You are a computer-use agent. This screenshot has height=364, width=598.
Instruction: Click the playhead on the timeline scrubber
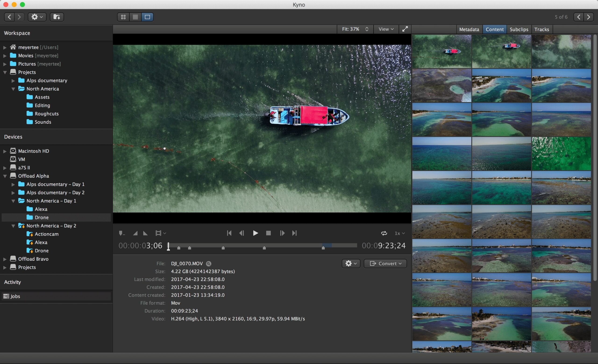pos(168,246)
